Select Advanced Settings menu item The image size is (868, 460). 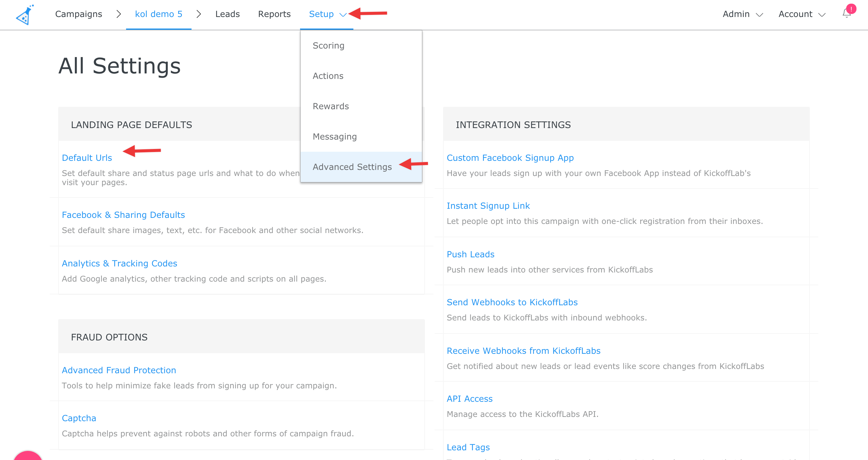pos(352,167)
